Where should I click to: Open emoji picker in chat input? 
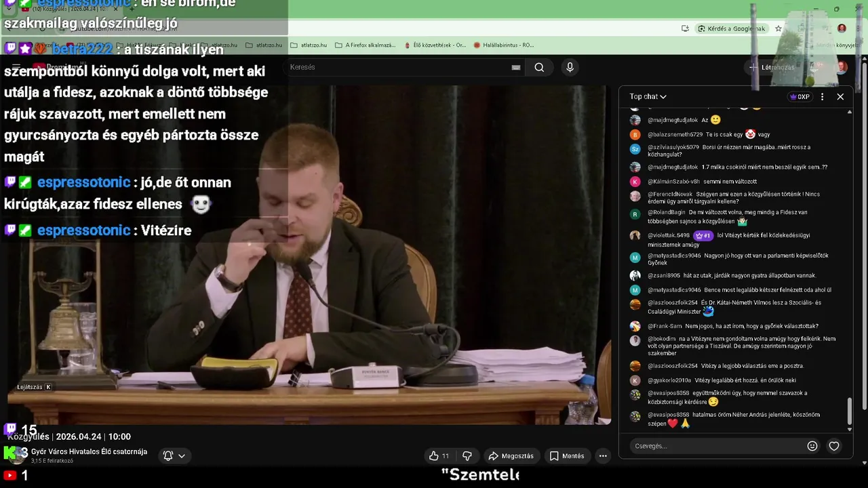[812, 446]
